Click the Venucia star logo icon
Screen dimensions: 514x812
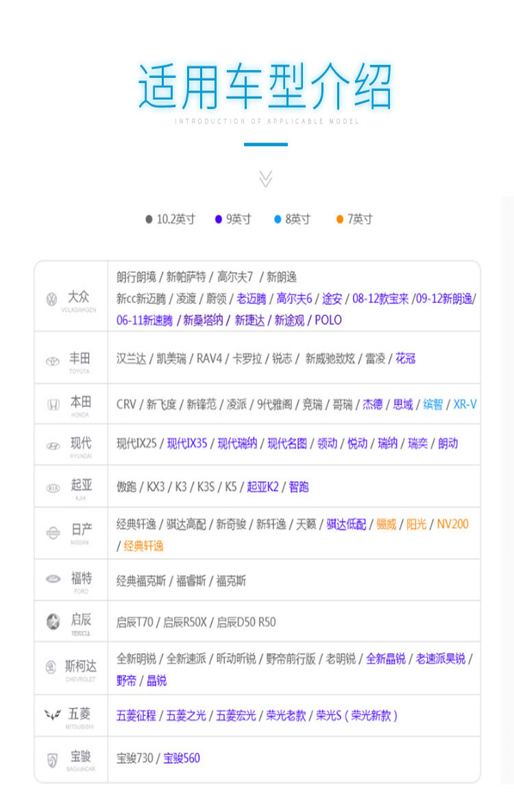[x=53, y=622]
